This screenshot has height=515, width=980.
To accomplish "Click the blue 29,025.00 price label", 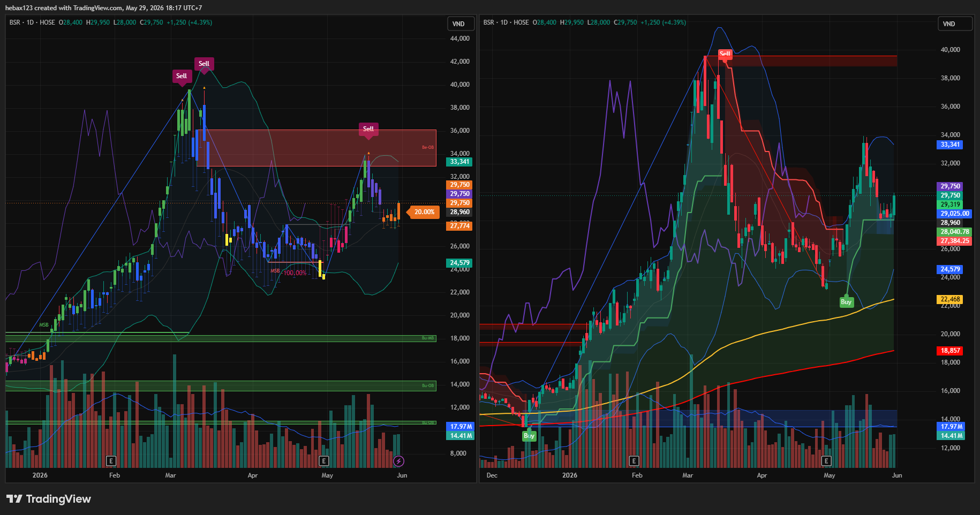I will click(955, 214).
